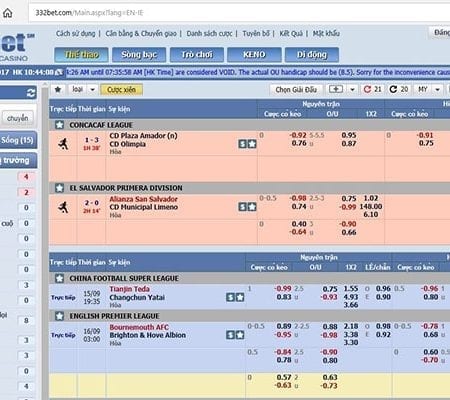The image size is (450, 400).
Task: Click team name Alianza San Salvador
Action: (x=143, y=199)
